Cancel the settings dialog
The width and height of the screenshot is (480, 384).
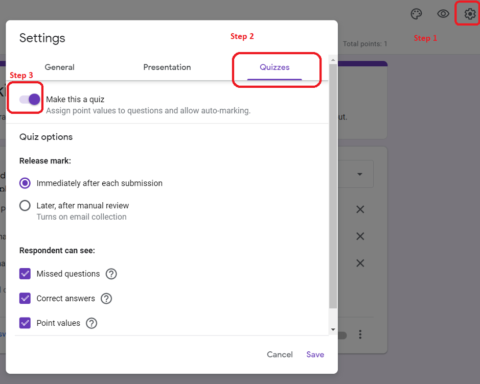[x=280, y=354]
